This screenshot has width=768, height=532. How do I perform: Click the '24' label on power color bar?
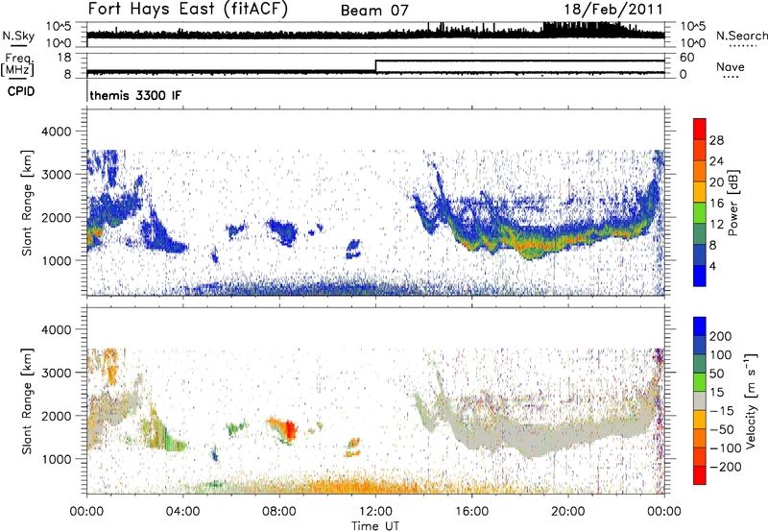point(716,161)
